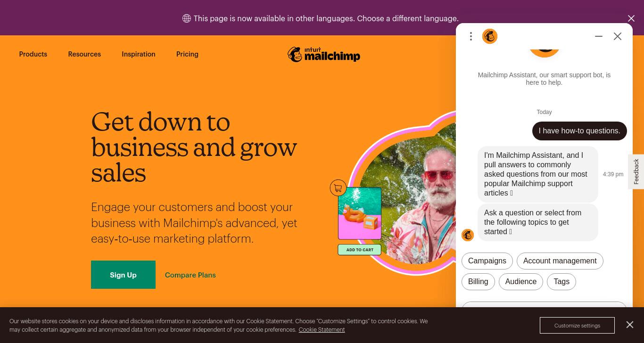Select the Billing topic chip

[x=478, y=282]
